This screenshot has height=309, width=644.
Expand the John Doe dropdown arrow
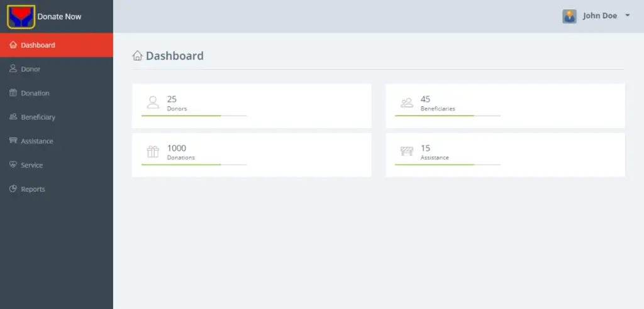(x=627, y=16)
